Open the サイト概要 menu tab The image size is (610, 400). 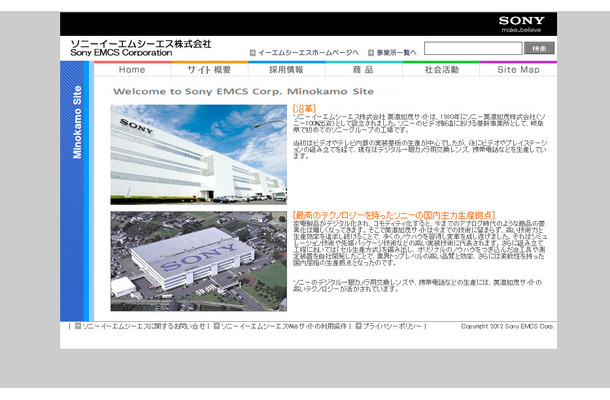(x=209, y=70)
